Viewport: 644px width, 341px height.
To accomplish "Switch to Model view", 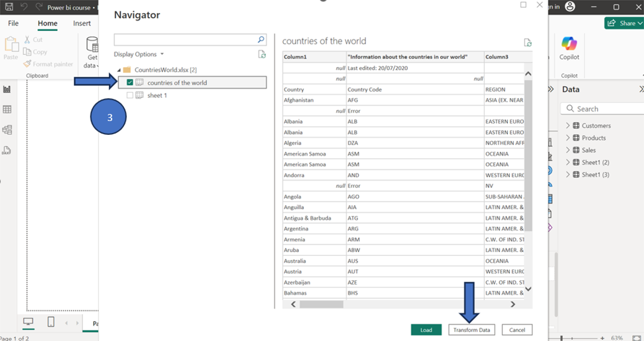I will [7, 130].
